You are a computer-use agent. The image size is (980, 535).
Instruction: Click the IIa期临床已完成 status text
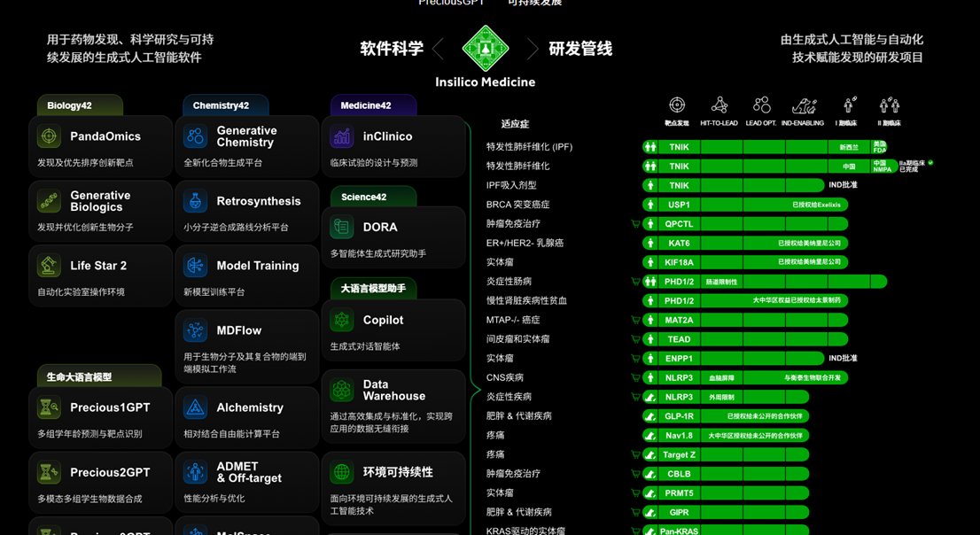pos(913,166)
